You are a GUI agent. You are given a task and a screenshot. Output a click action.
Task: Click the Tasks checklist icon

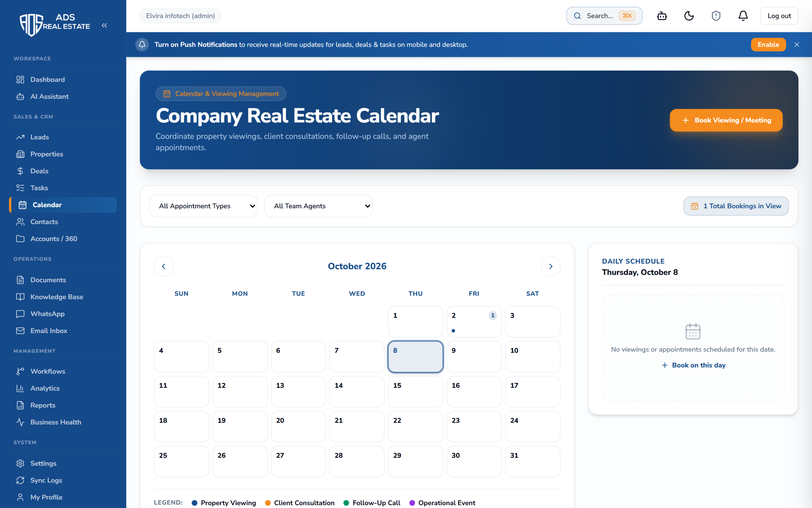click(x=20, y=188)
